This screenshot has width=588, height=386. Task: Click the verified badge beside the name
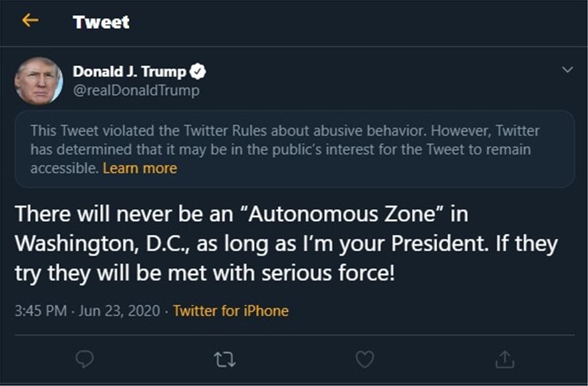(199, 71)
